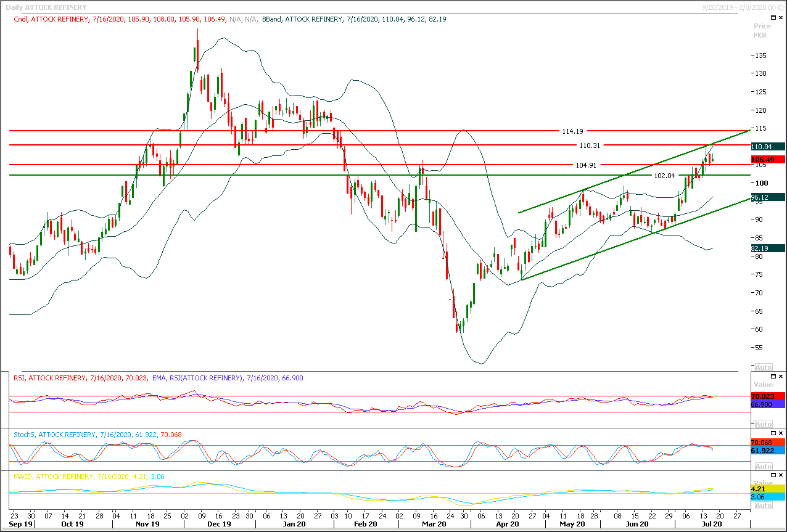Click Auto scale button of price chart
Image resolution: width=787 pixels, height=532 pixels.
(x=763, y=367)
